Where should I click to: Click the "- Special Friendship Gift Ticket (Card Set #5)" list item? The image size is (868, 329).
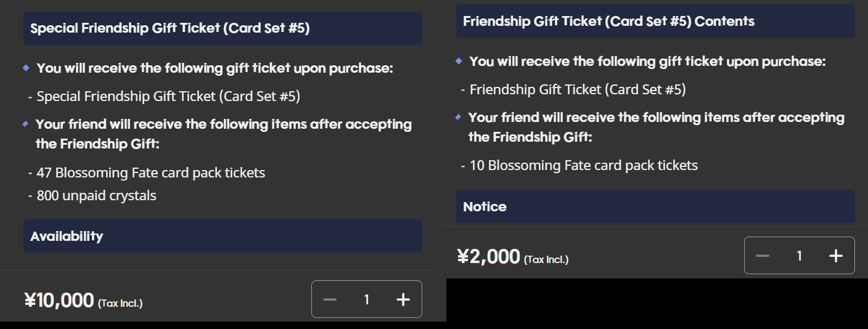pos(168,96)
